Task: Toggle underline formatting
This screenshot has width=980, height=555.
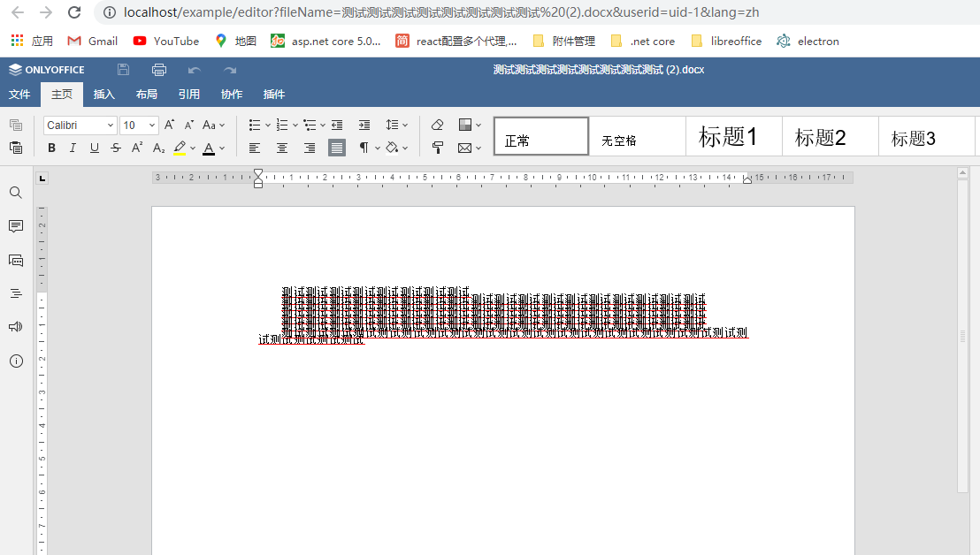Action: point(95,148)
